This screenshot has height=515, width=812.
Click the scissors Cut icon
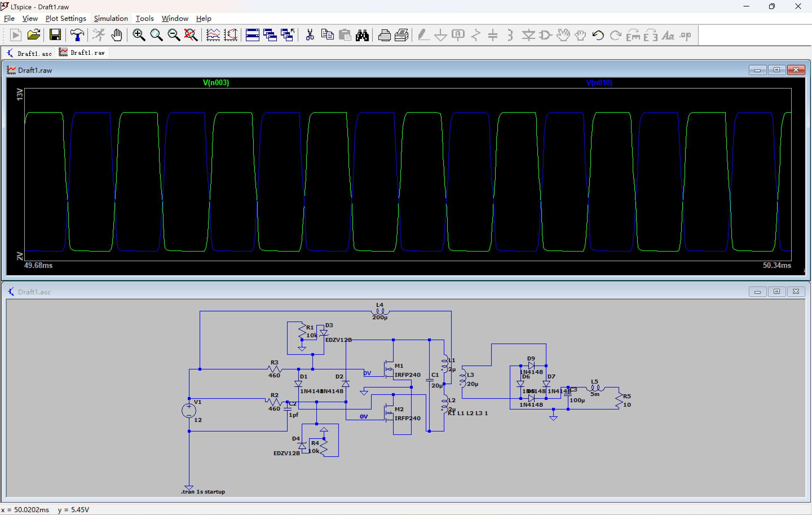(x=310, y=35)
